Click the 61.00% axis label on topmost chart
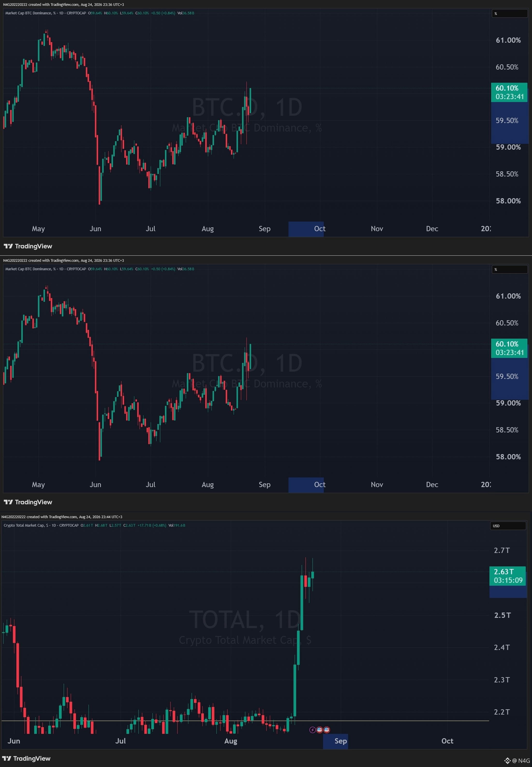 click(508, 40)
